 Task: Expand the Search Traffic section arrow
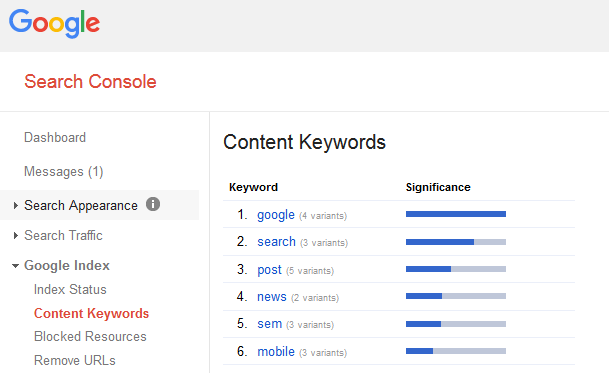16,235
